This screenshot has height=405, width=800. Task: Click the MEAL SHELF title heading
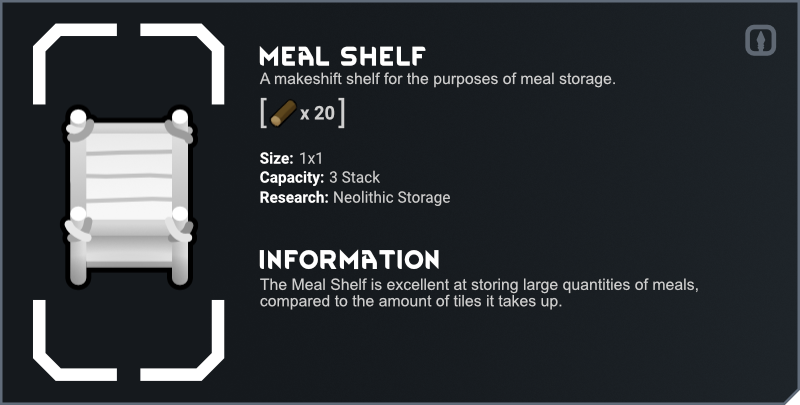point(342,55)
